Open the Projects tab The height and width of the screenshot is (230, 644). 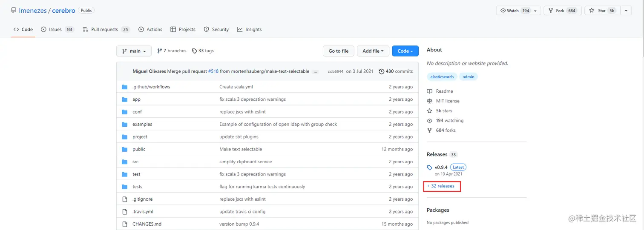[x=183, y=29]
